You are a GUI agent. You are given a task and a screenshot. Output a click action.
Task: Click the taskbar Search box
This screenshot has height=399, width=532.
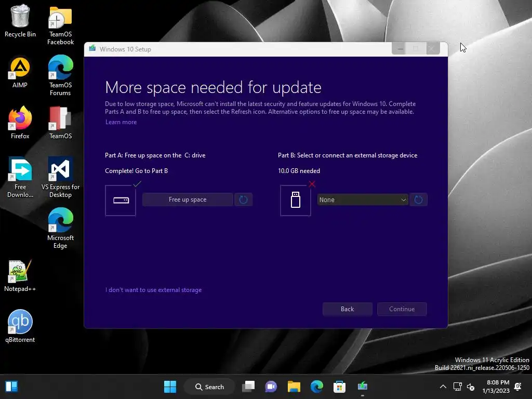209,387
